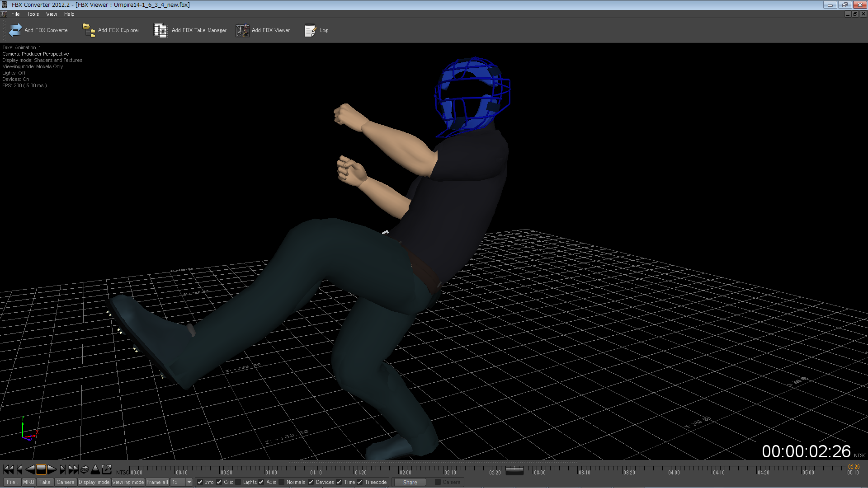Click the XYZ axis gizmo in viewport
This screenshot has height=488, width=868.
29,429
